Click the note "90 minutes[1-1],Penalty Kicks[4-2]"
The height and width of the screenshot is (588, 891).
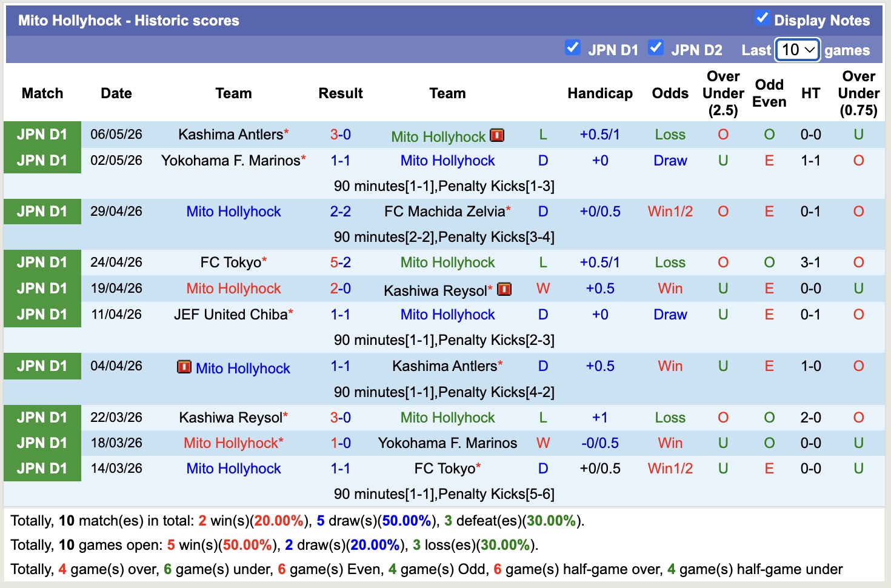(x=444, y=392)
